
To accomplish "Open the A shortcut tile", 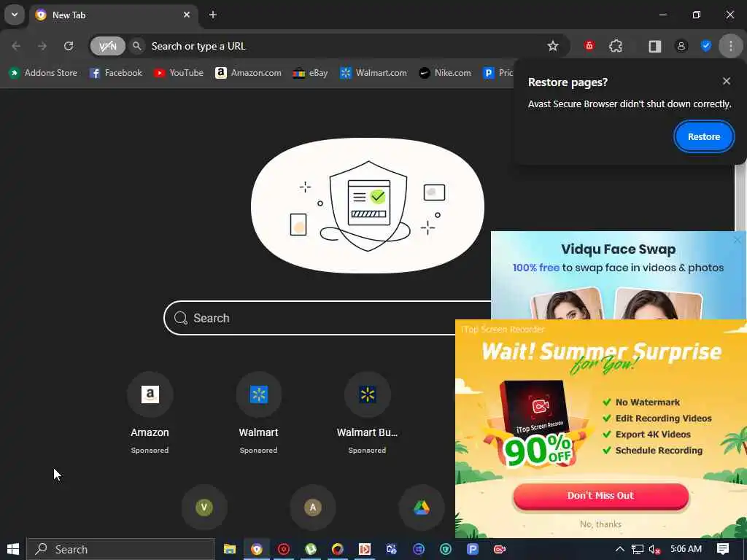I will 312,507.
